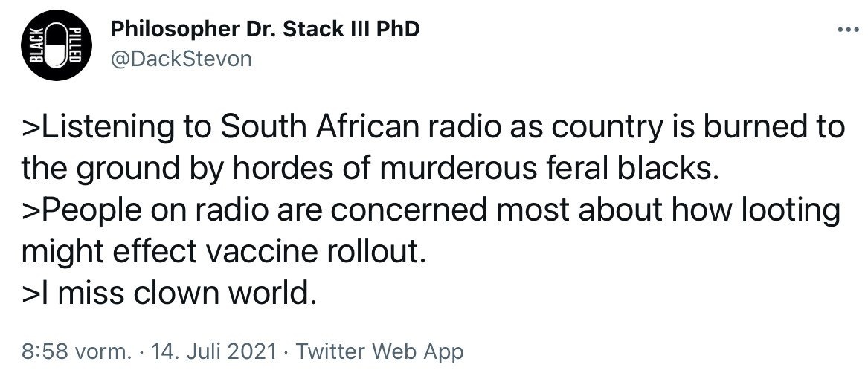This screenshot has width=868, height=376.
Task: Open the Philosopher Dr. Stack III PhD profile name
Action: tap(264, 30)
